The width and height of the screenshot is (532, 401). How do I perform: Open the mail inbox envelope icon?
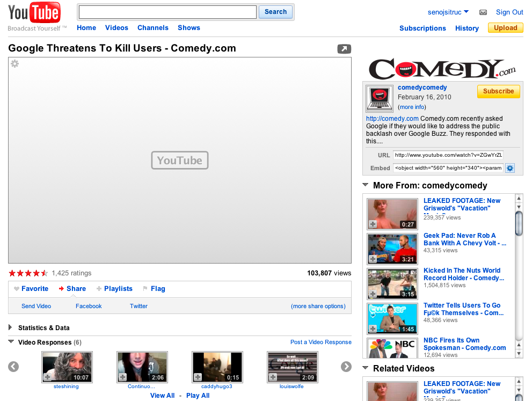pyautogui.click(x=483, y=12)
